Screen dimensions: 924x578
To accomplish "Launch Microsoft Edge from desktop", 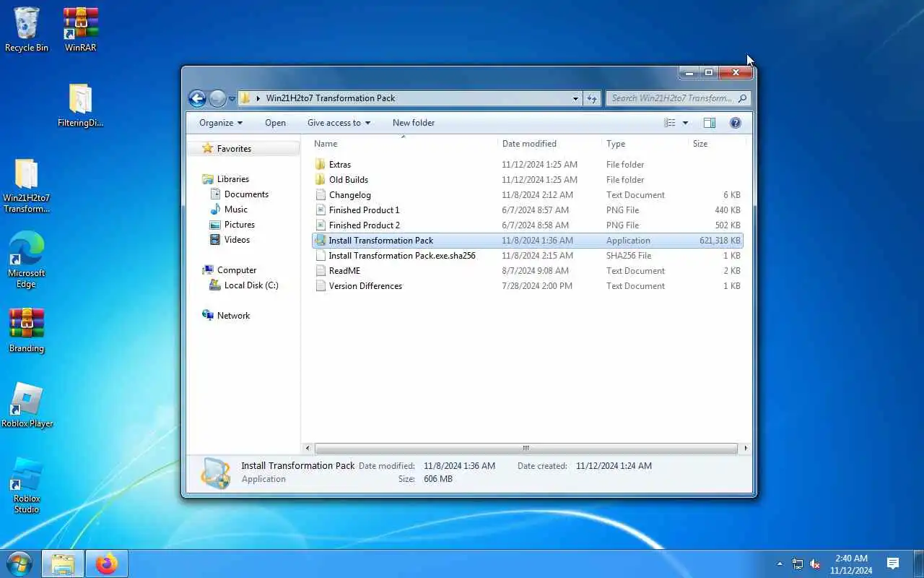I will 27,260.
